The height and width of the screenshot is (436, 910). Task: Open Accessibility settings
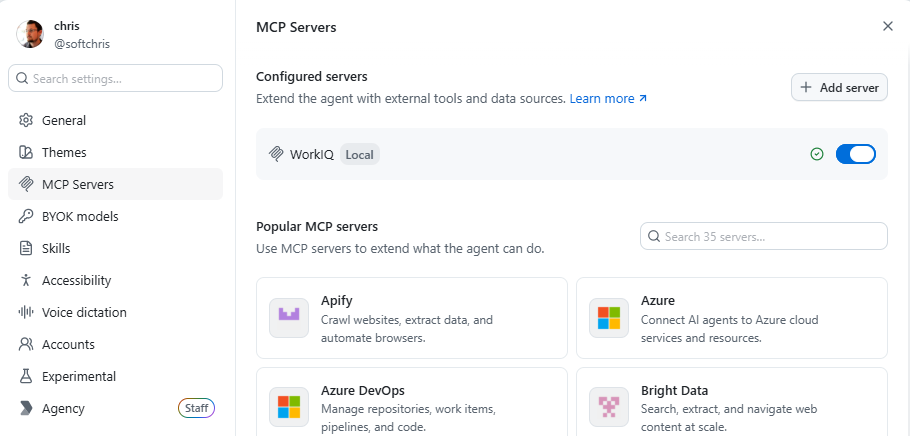pyautogui.click(x=115, y=280)
